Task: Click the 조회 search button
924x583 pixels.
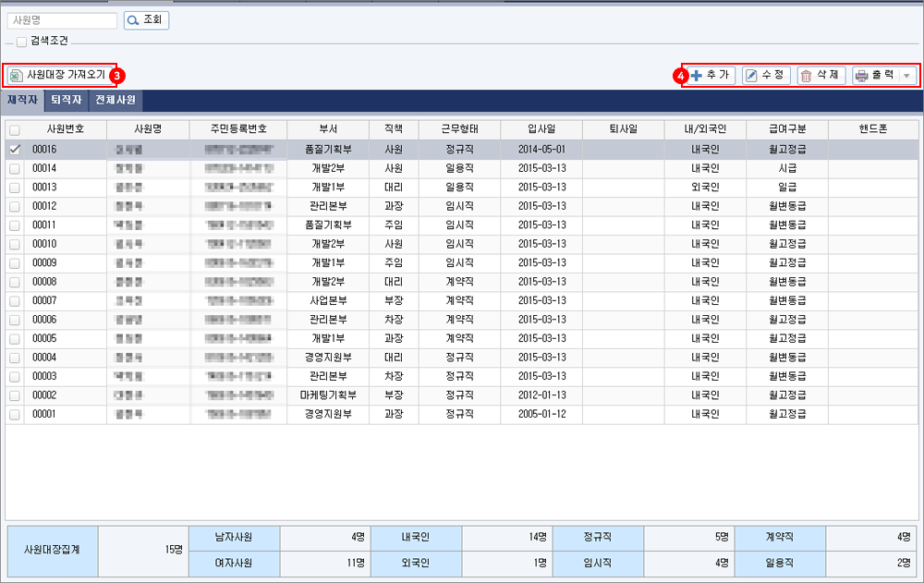Action: (x=146, y=20)
